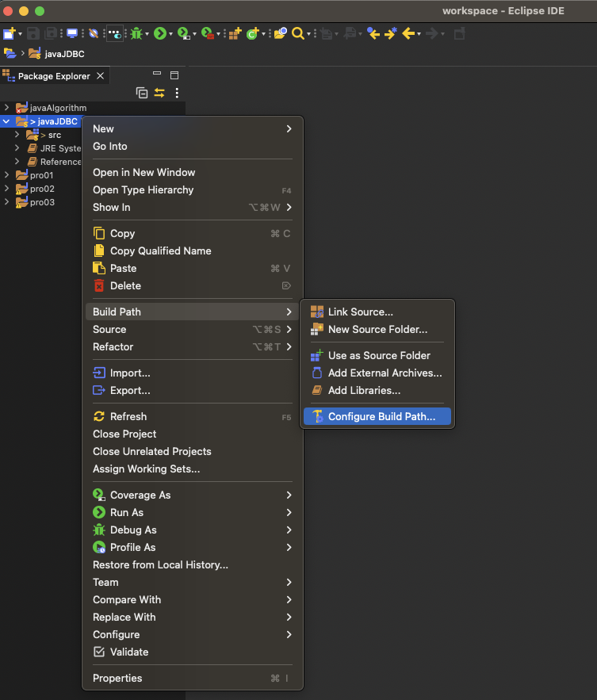Toggle the Validate menu option
Screen dimensions: 597x700
point(193,652)
